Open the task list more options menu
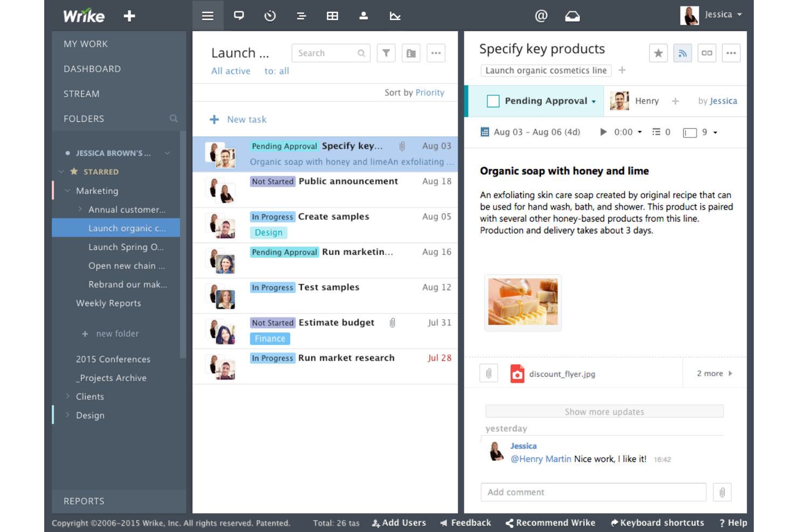Viewport: 798px width, 532px height. click(x=436, y=53)
